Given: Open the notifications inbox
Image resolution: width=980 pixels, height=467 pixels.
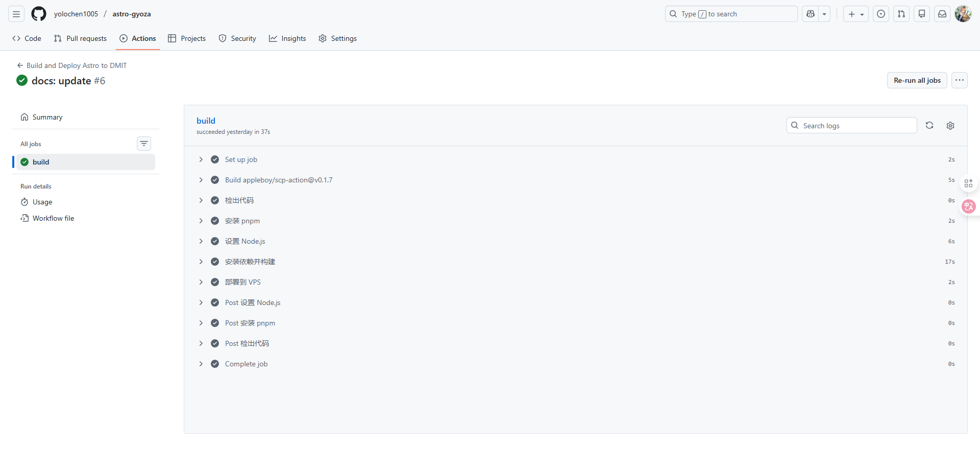Looking at the screenshot, I should click(942, 14).
